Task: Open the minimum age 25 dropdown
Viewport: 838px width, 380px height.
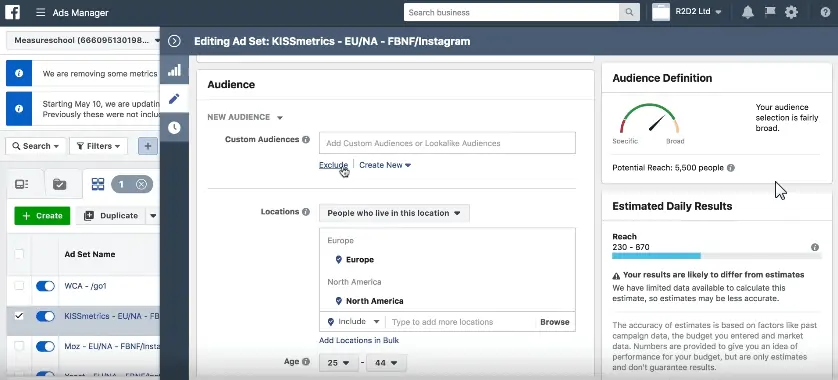Action: click(339, 363)
